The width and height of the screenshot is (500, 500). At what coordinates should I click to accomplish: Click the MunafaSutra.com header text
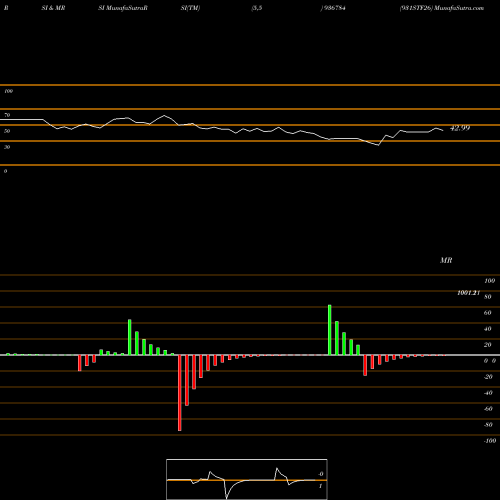tap(459, 8)
